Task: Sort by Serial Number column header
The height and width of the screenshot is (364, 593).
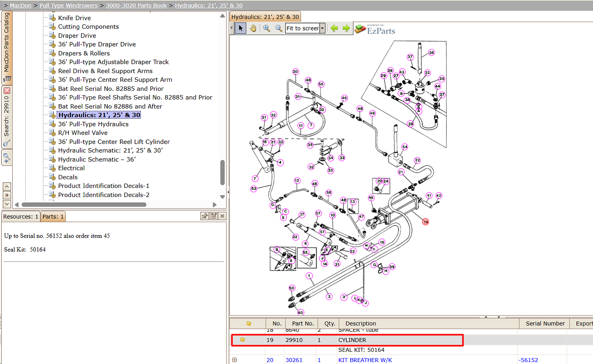Action: 545,323
